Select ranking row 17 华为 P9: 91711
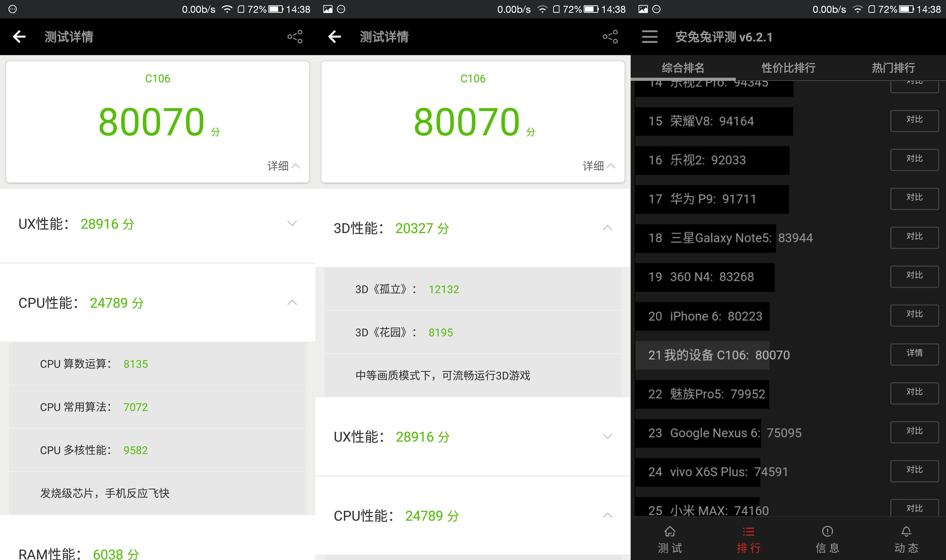946x560 pixels. click(712, 199)
